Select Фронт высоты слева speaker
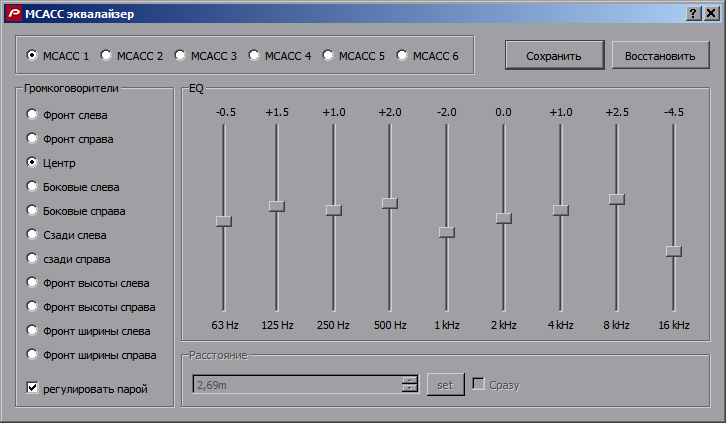 pyautogui.click(x=88, y=283)
